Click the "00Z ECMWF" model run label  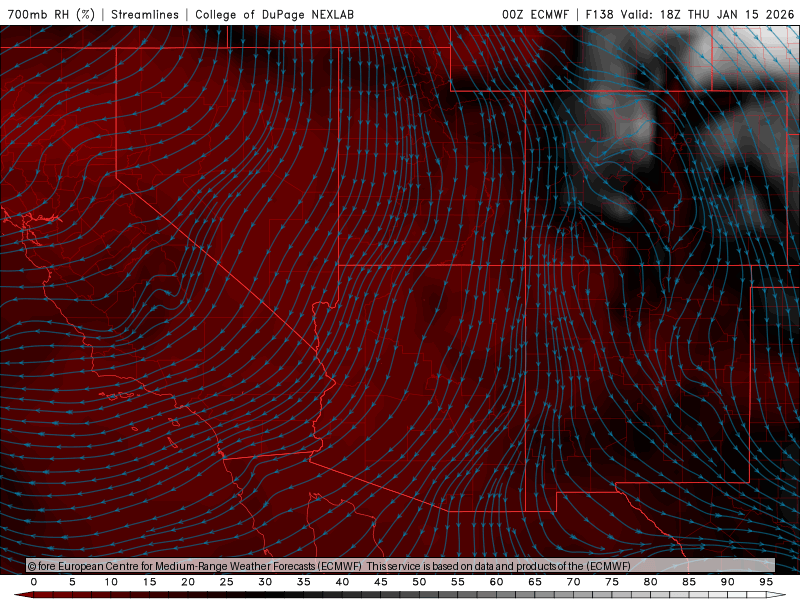[x=535, y=14]
